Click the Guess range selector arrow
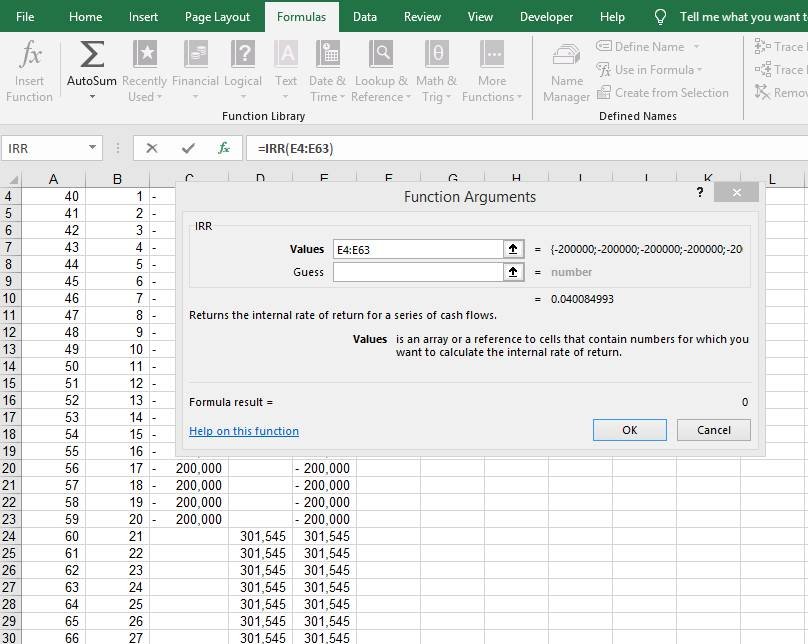Image resolution: width=808 pixels, height=644 pixels. (514, 272)
